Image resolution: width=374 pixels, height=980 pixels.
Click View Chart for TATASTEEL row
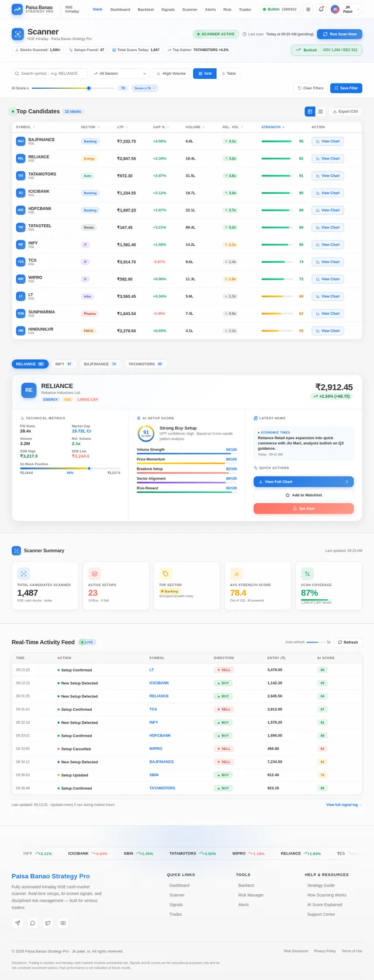tap(327, 227)
